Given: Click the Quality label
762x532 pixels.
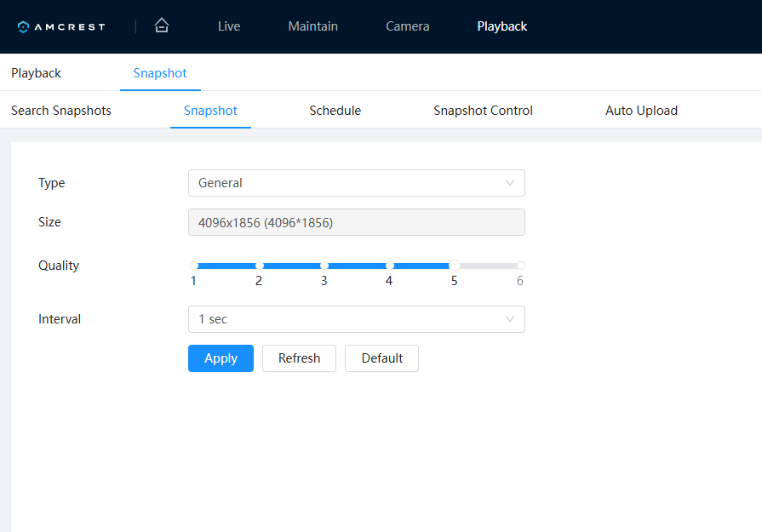Looking at the screenshot, I should (x=59, y=266).
